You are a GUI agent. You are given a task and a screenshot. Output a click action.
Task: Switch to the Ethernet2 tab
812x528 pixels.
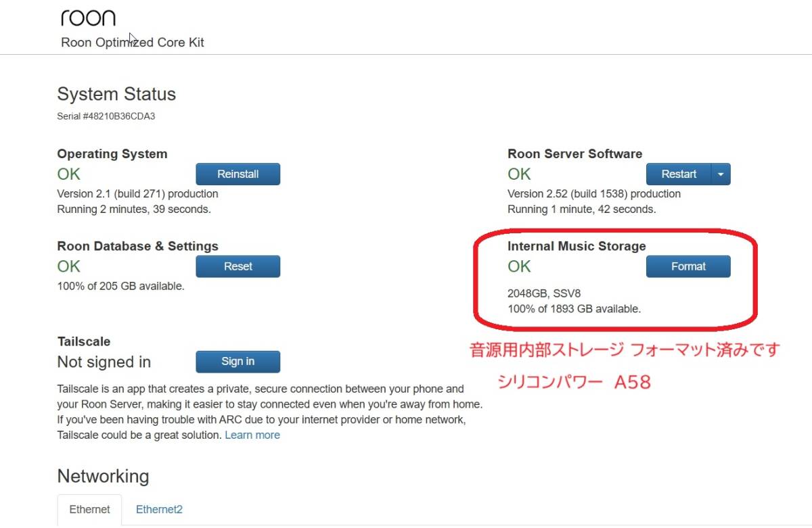pyautogui.click(x=159, y=510)
